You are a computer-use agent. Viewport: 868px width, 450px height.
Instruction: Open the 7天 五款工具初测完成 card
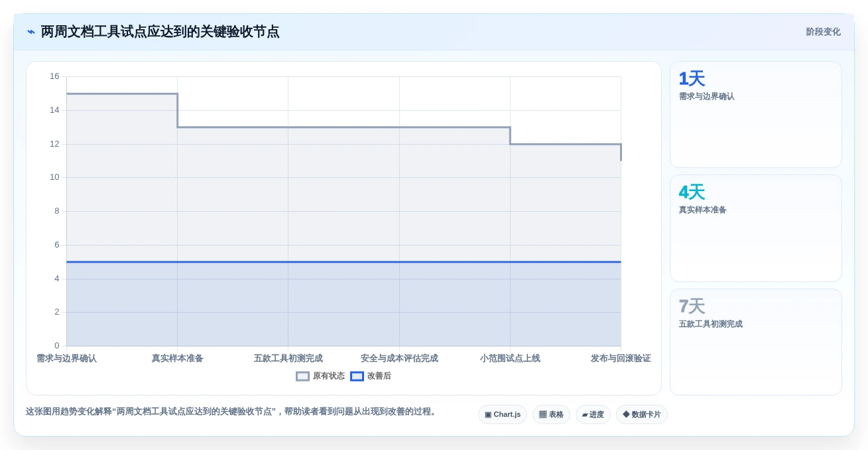755,342
